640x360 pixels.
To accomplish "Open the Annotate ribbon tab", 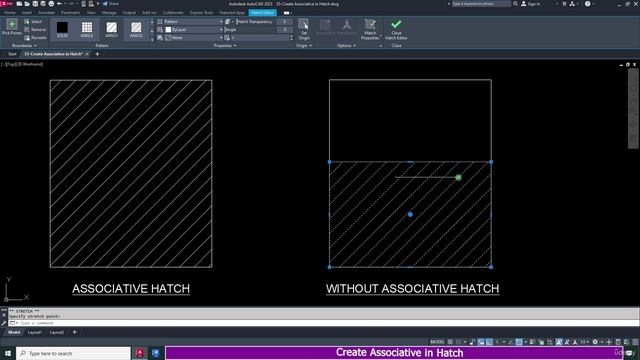I will tap(46, 13).
